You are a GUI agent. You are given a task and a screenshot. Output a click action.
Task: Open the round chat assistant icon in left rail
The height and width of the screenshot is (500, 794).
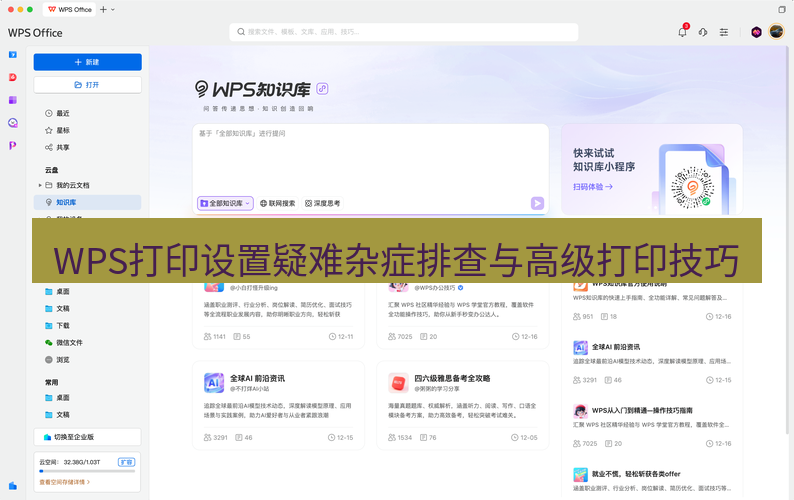point(13,123)
